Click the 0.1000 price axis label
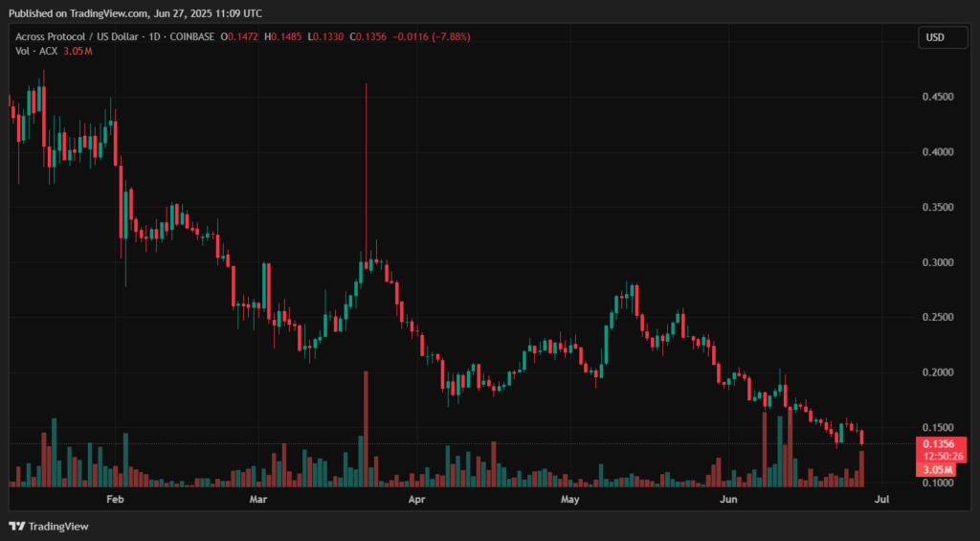This screenshot has width=980, height=541. (935, 482)
